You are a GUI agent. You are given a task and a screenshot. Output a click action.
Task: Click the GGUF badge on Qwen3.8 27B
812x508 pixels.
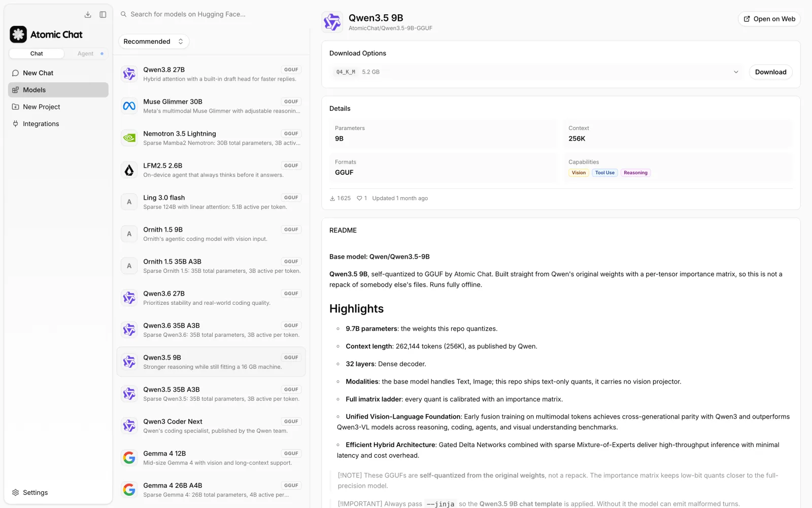pyautogui.click(x=291, y=70)
